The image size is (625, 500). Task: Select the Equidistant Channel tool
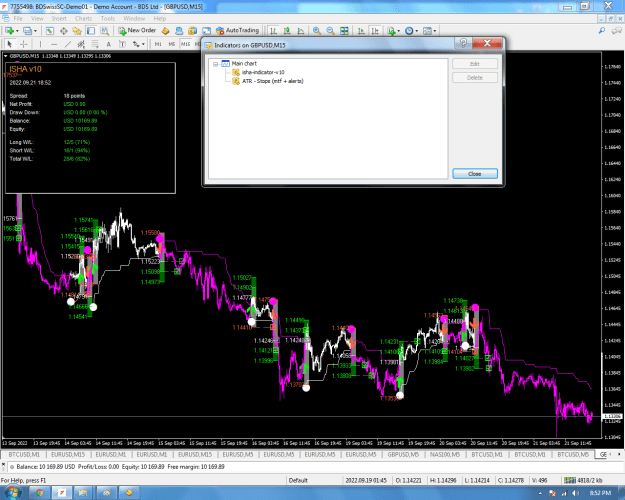[x=81, y=44]
